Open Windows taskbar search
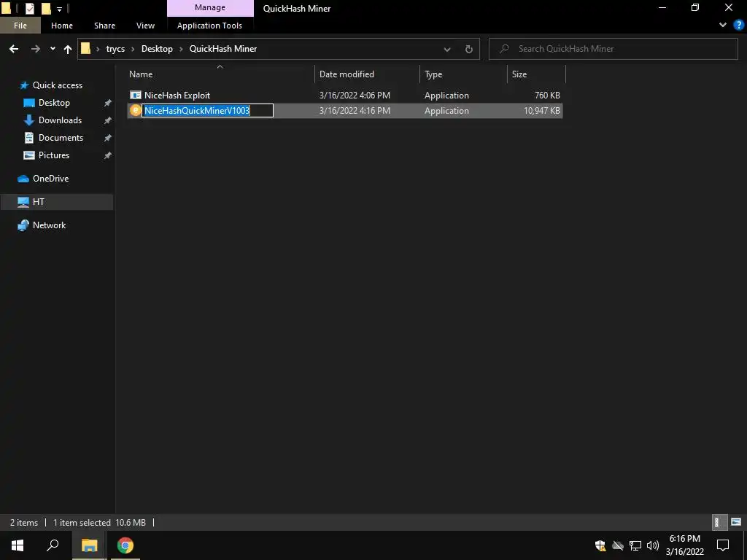The height and width of the screenshot is (560, 747). point(53,545)
